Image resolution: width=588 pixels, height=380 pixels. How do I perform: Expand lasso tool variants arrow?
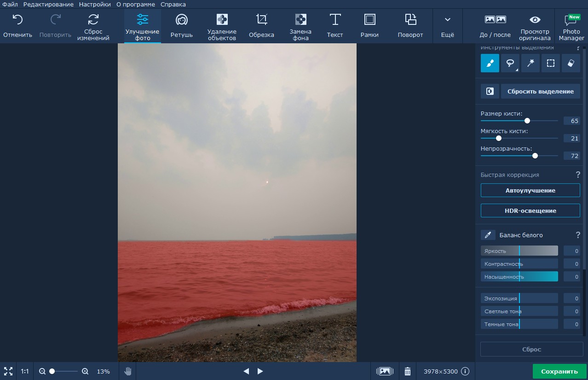pos(517,70)
